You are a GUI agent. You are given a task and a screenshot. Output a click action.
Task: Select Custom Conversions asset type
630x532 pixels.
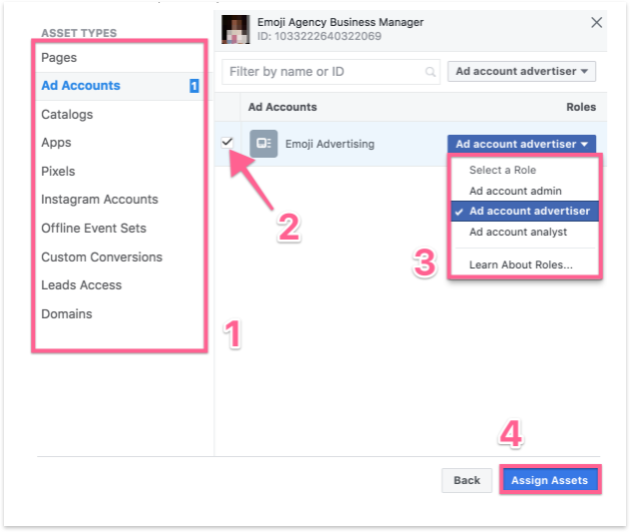coord(101,257)
